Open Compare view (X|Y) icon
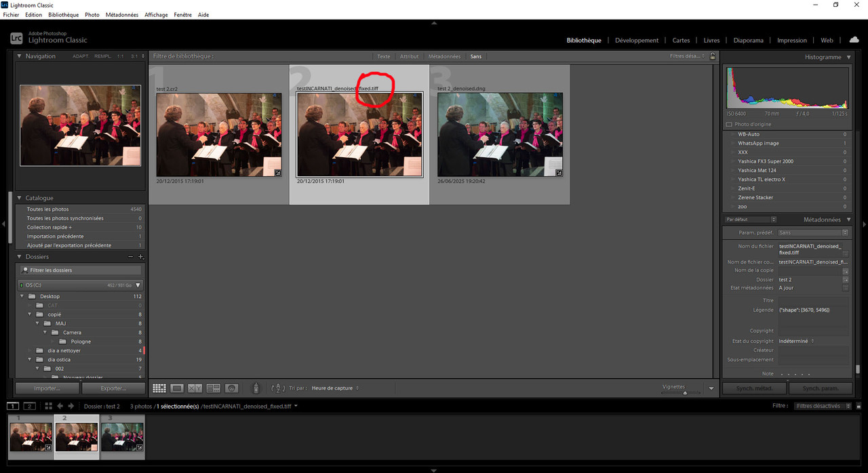Viewport: 868px width, 473px height. [195, 388]
